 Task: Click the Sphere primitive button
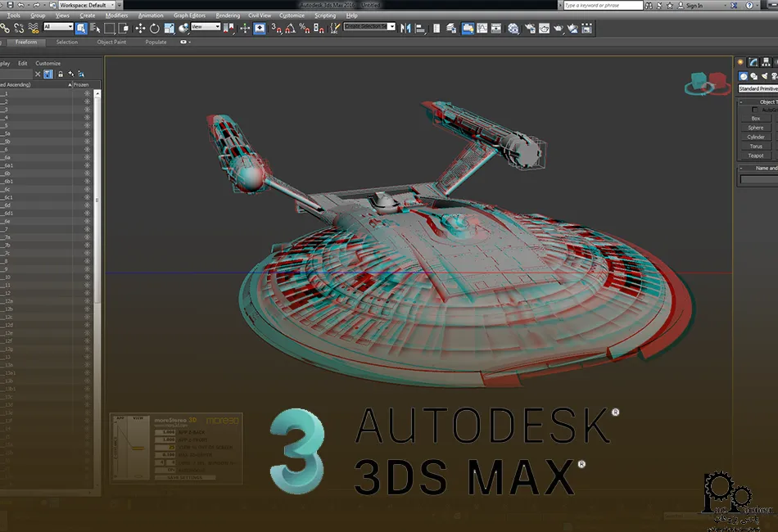[x=755, y=128]
